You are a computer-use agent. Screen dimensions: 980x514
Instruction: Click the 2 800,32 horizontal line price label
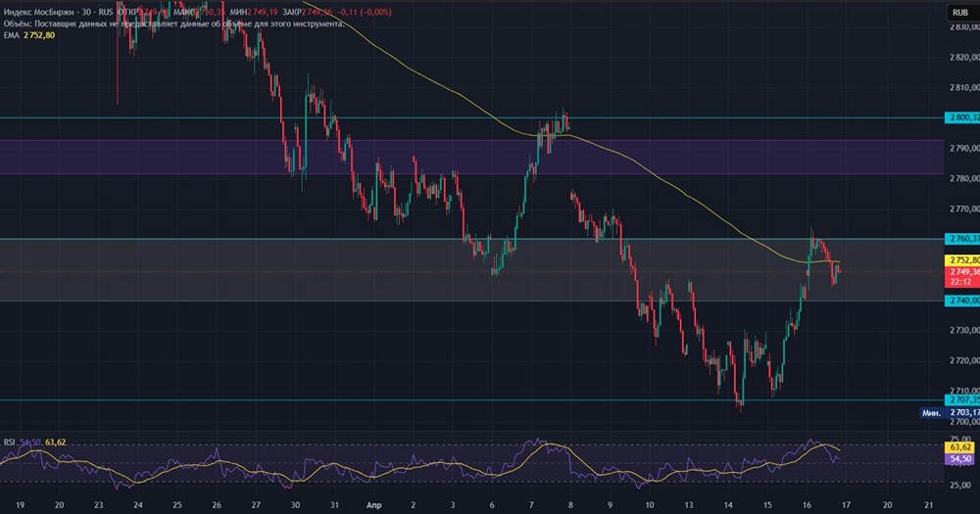pos(962,117)
